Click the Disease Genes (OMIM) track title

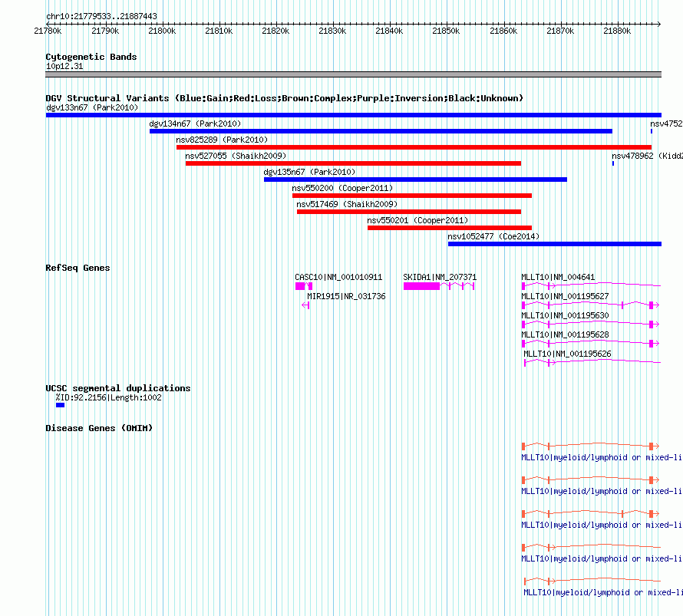coord(99,428)
